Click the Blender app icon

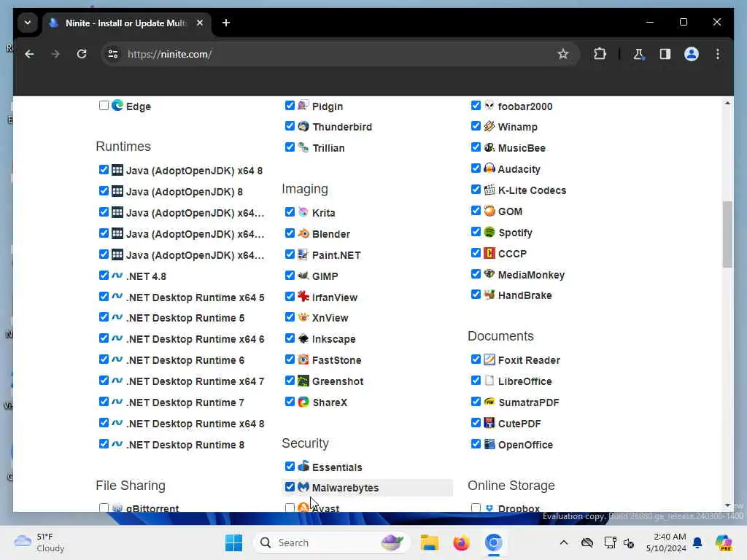(x=303, y=233)
